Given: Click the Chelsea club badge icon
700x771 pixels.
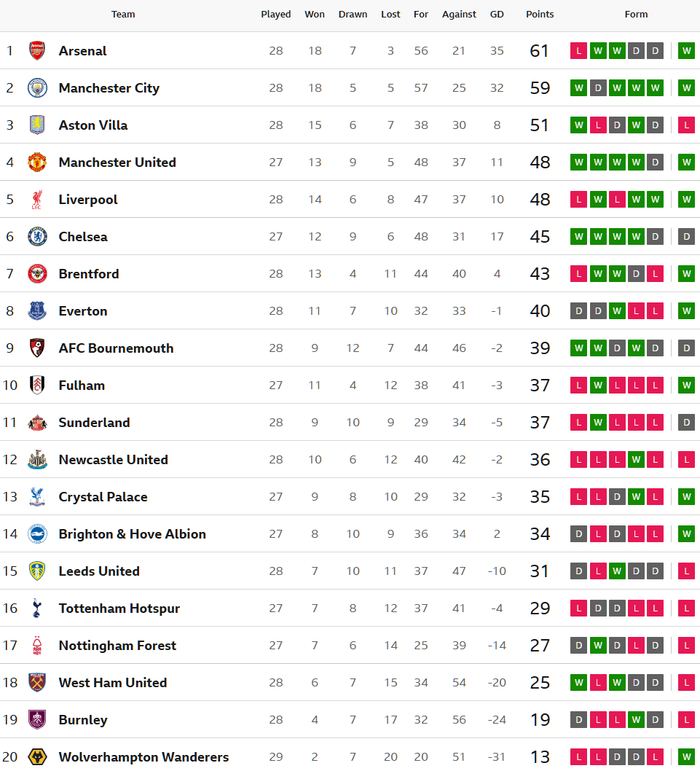Looking at the screenshot, I should pos(37,237).
